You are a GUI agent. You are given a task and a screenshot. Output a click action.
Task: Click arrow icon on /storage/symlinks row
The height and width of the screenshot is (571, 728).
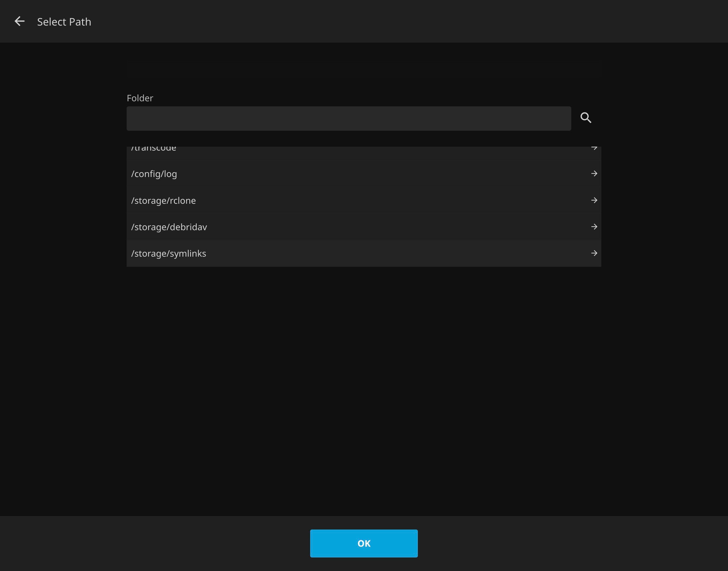[594, 253]
